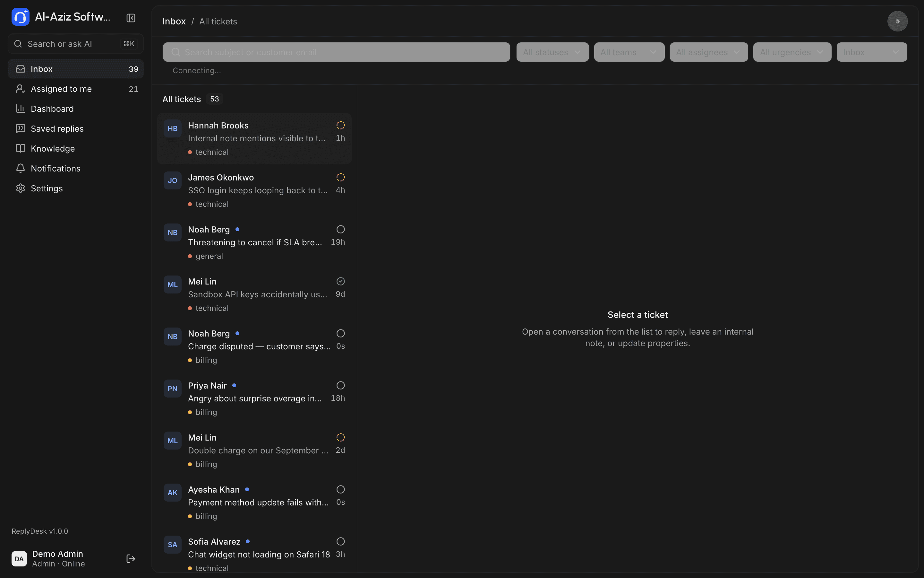
Task: Open Mei Lin double charge ticket
Action: tap(254, 451)
